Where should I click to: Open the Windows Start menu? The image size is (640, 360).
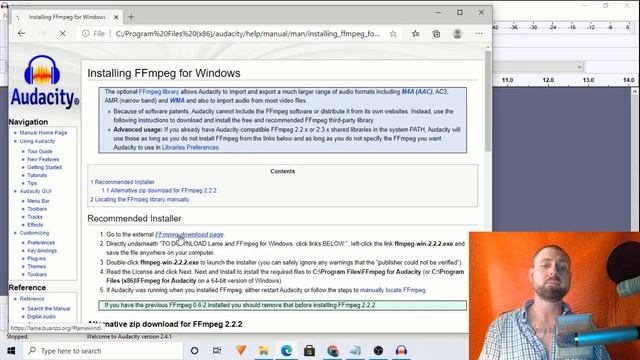coord(11,351)
